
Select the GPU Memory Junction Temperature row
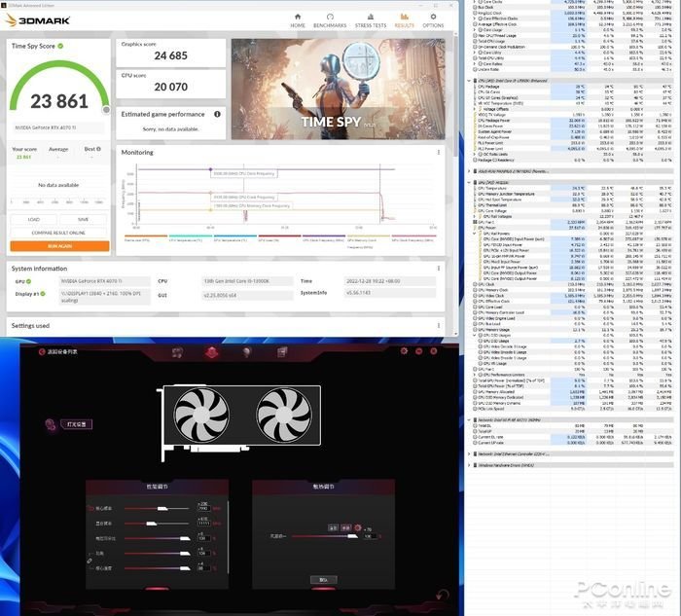pos(572,194)
